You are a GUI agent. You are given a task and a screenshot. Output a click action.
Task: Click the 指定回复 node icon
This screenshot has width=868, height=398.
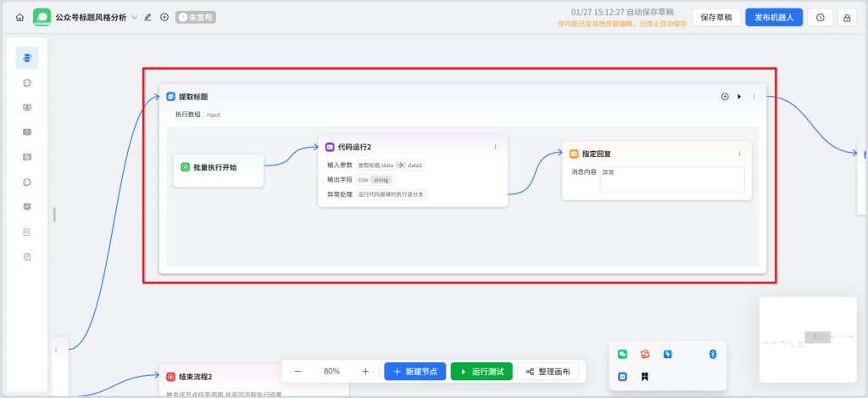click(574, 154)
